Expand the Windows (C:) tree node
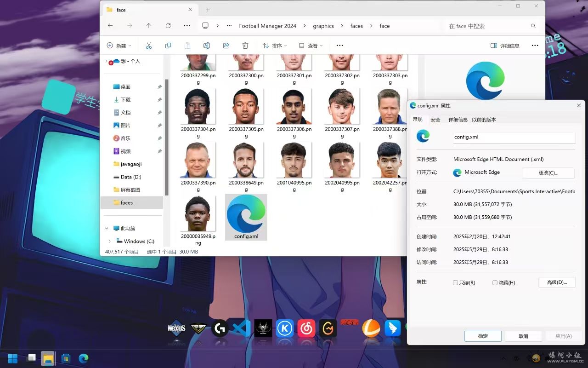This screenshot has height=368, width=588. tap(109, 241)
